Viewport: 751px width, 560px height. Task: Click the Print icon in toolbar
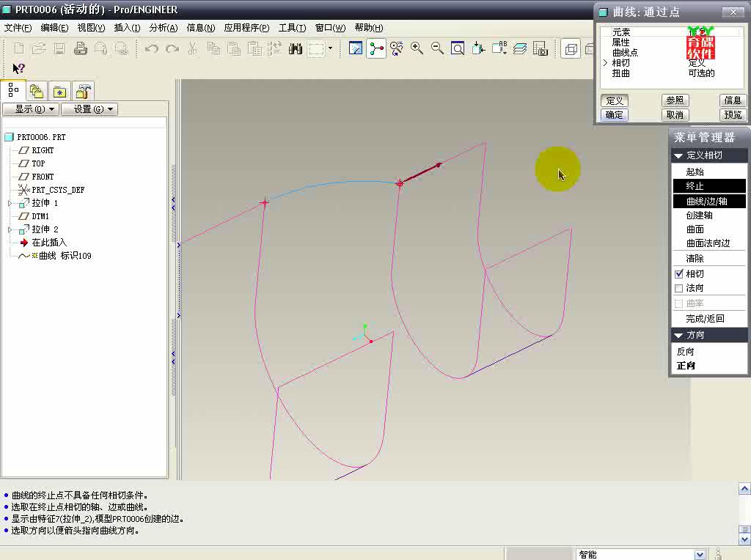(81, 48)
